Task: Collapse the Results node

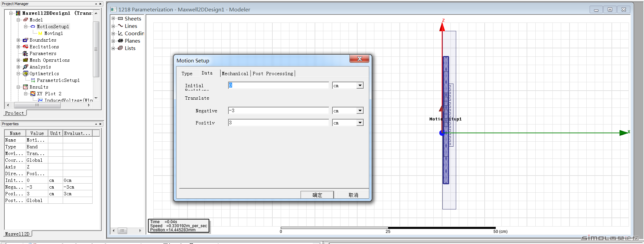Action: click(18, 87)
